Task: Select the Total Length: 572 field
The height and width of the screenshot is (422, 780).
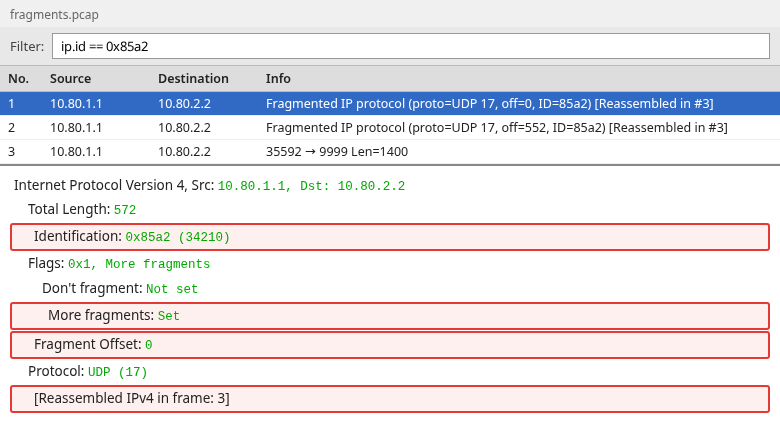Action: 82,210
